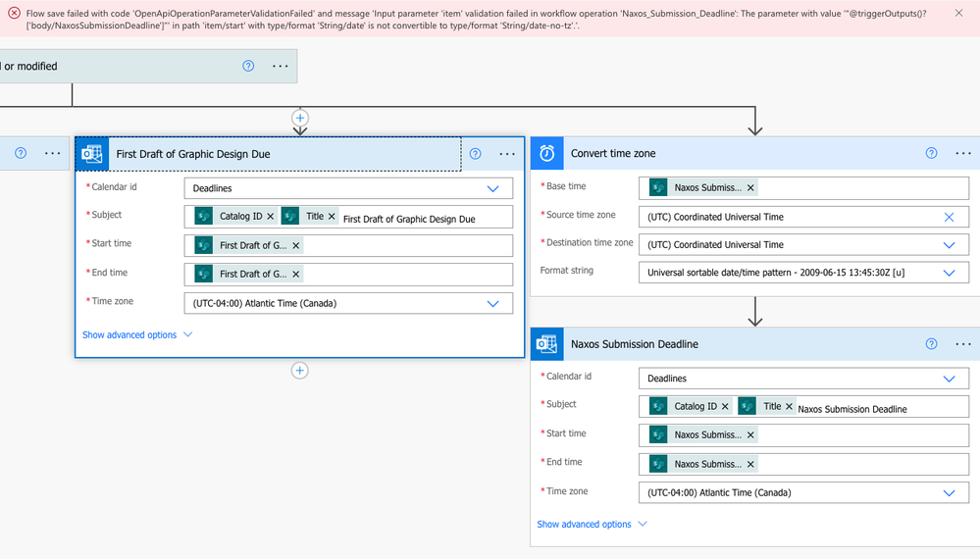Expand Destination time zone dropdown

click(949, 245)
